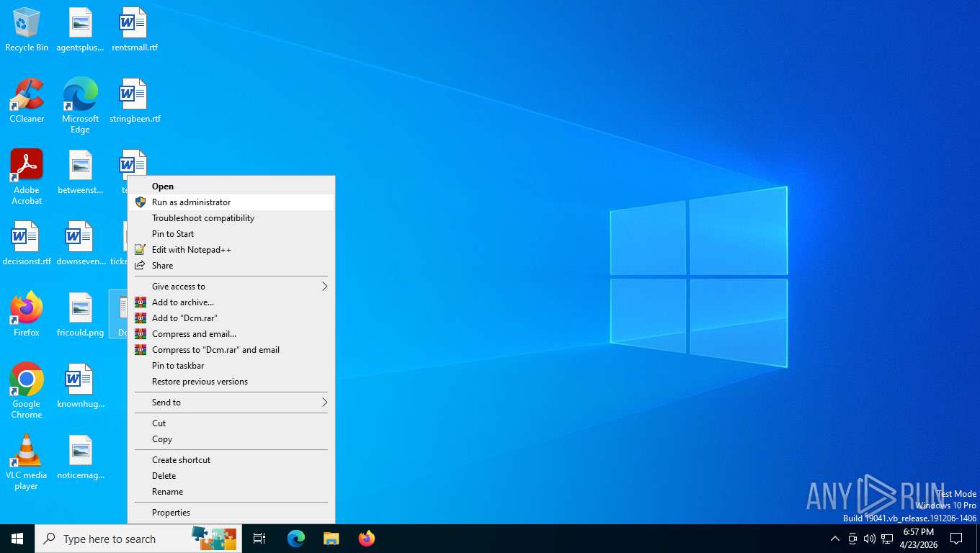Select the Adobe Acrobat desktop shortcut
This screenshot has width=980, height=553.
(27, 177)
